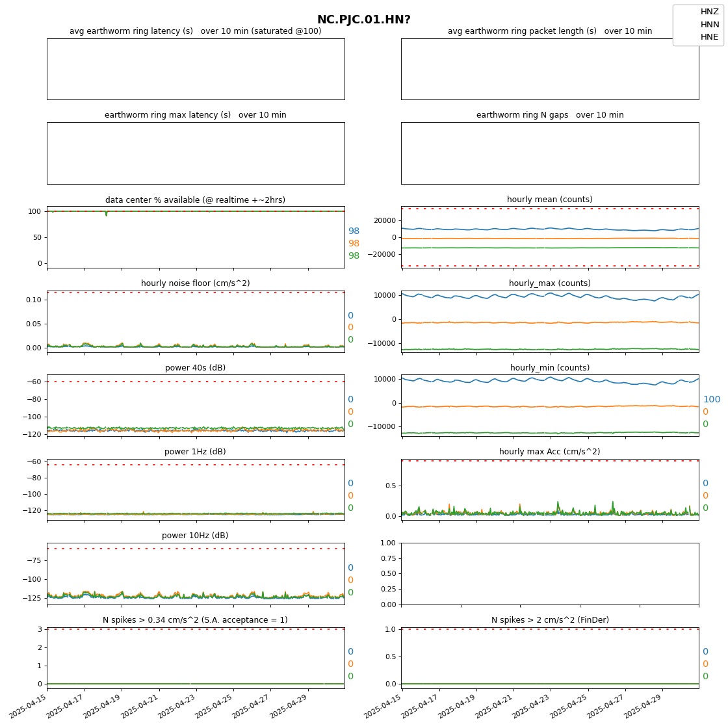Image resolution: width=728 pixels, height=728 pixels.
Task: Click the 'hourly_max (counts)' title
Action: 550,283
